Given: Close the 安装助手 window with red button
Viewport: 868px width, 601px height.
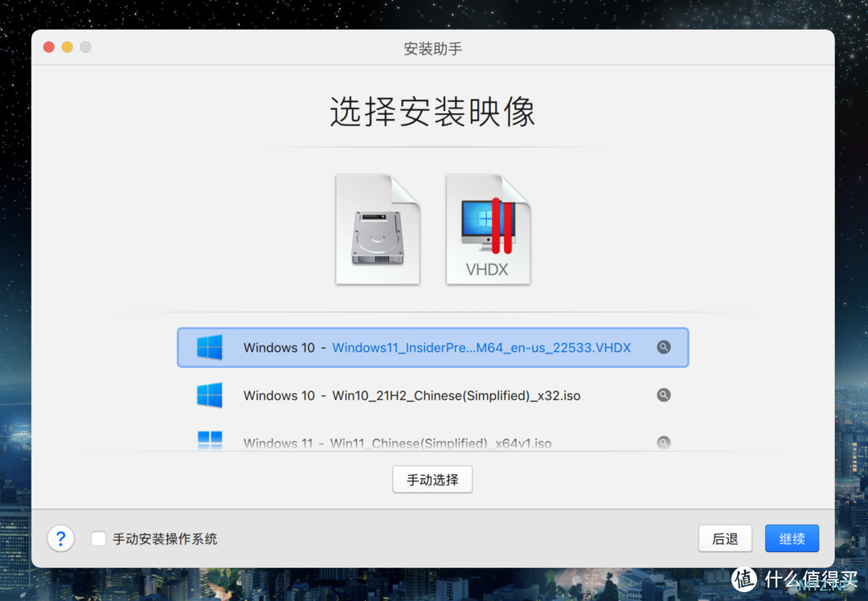Looking at the screenshot, I should pos(49,47).
